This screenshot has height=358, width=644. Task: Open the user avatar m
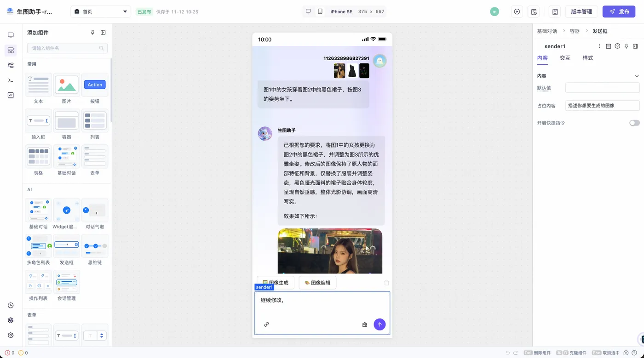click(494, 11)
